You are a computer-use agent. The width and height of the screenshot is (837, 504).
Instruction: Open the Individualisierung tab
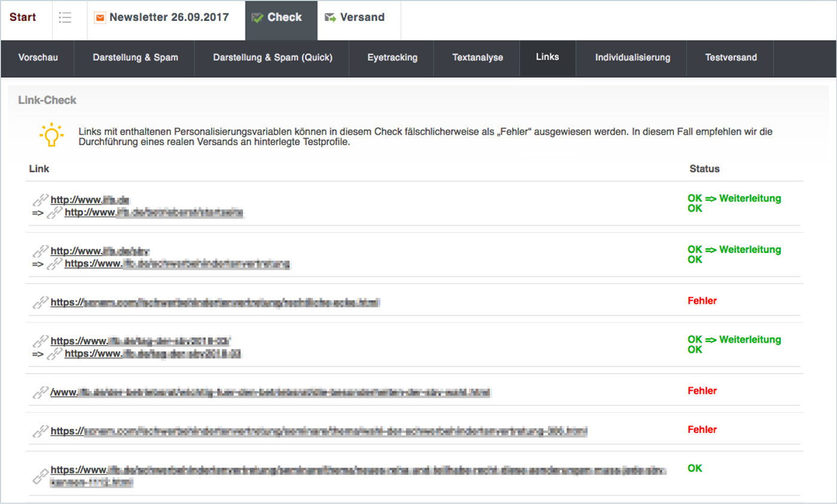pos(633,58)
